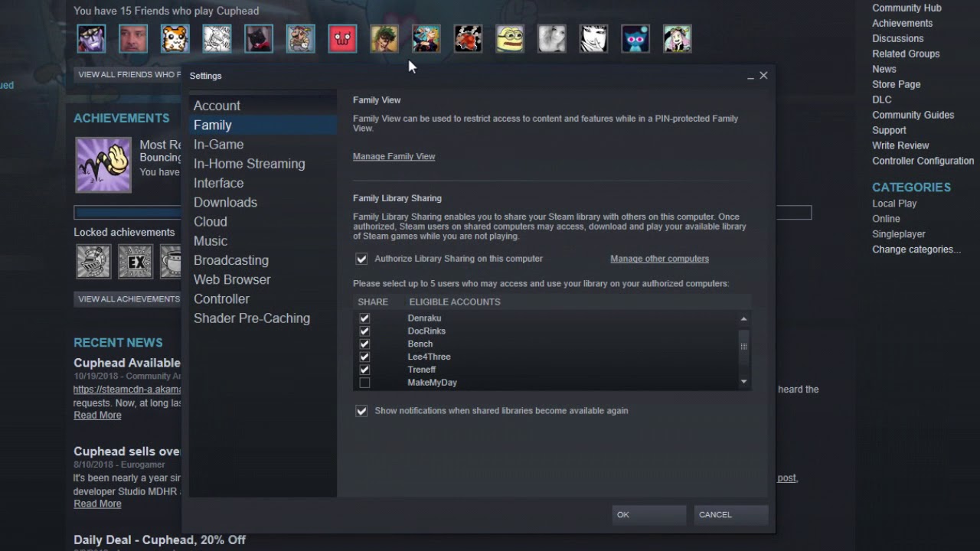Uncheck sharing for the Bench account
Viewport: 980px width, 551px height.
point(364,344)
